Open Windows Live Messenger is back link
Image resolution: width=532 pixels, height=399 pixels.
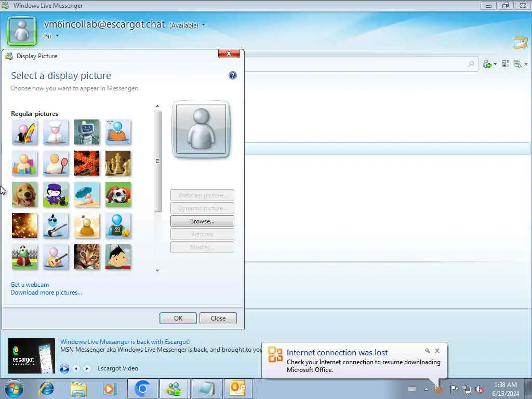click(x=125, y=342)
